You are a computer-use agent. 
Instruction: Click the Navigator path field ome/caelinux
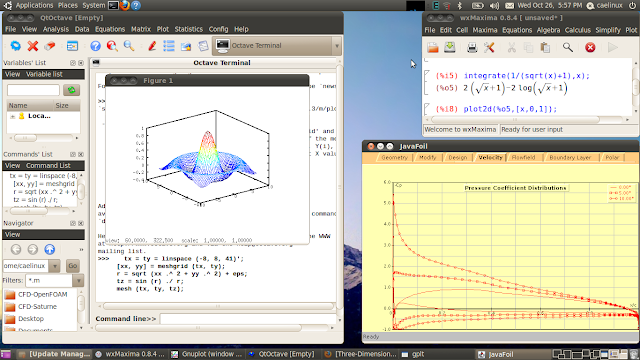click(x=26, y=266)
